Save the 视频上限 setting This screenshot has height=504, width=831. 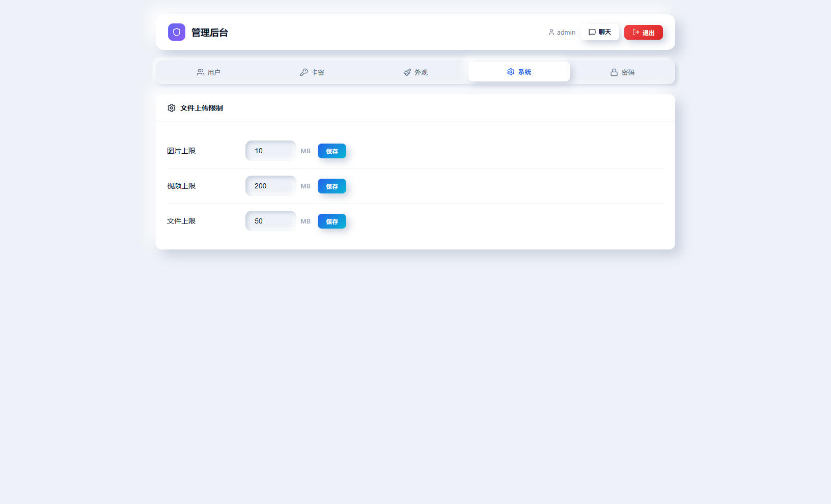click(332, 186)
